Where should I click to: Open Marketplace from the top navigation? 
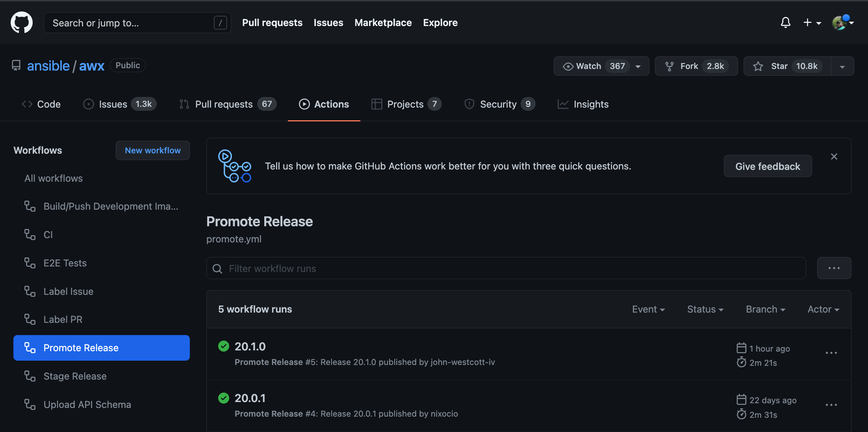(x=383, y=22)
